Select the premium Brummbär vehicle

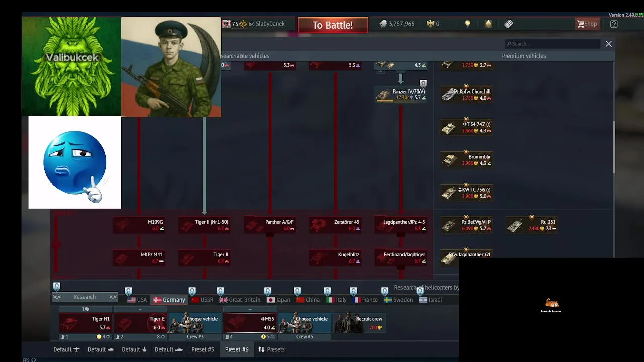[466, 160]
